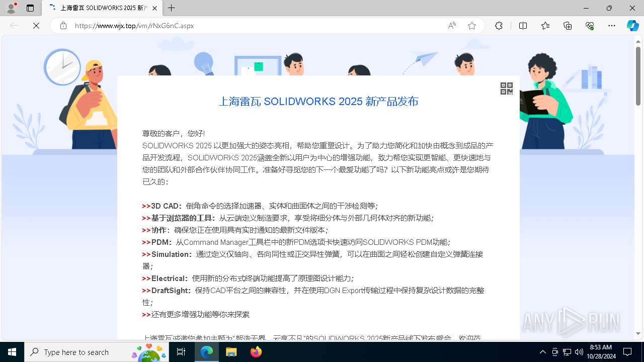Activate Read aloud icon
Screen dimensions: 644x362
452,26
